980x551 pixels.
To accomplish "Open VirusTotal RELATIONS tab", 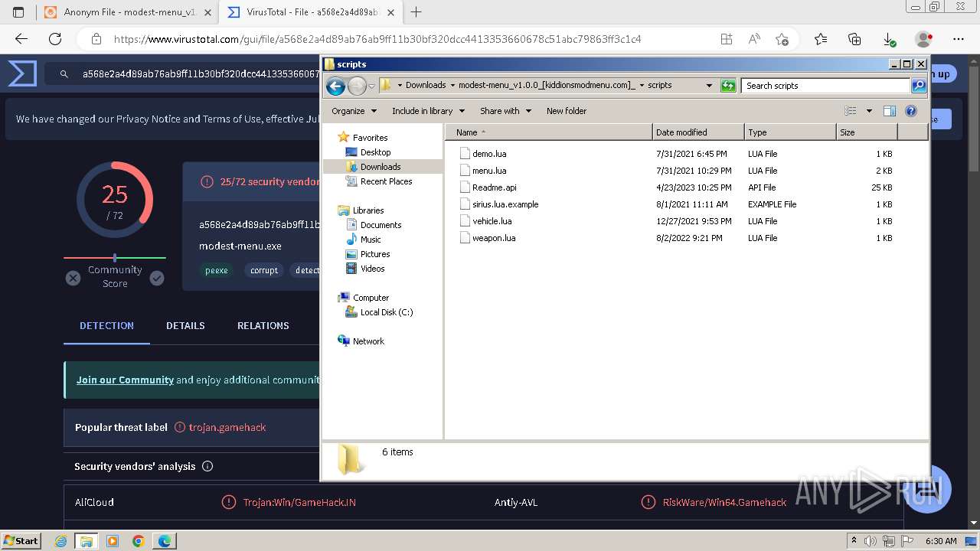I will [263, 326].
